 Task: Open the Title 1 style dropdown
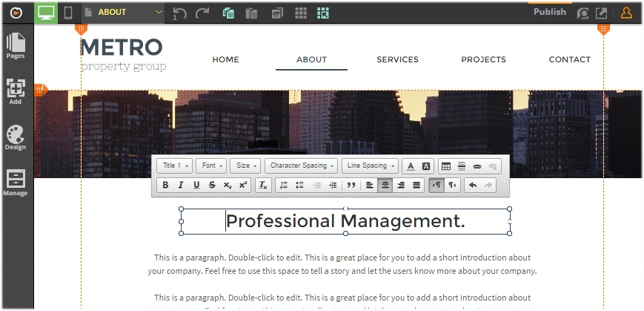176,166
